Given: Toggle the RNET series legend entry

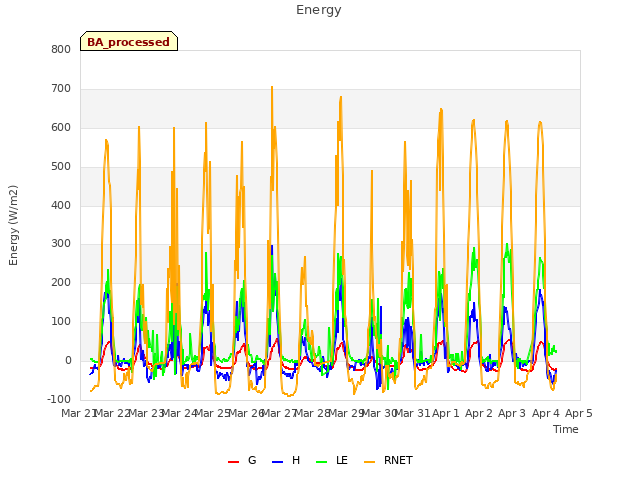Looking at the screenshot, I should tap(388, 460).
